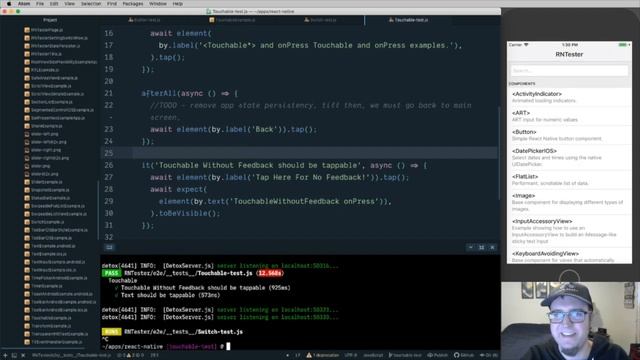Switch to the TouchableExample.js editor tab
The image size is (640, 360).
click(x=232, y=20)
